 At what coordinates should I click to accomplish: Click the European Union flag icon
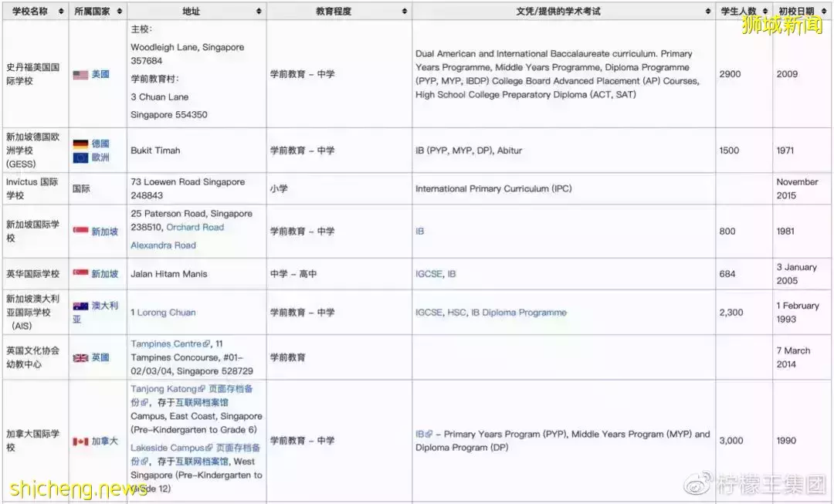[x=80, y=158]
